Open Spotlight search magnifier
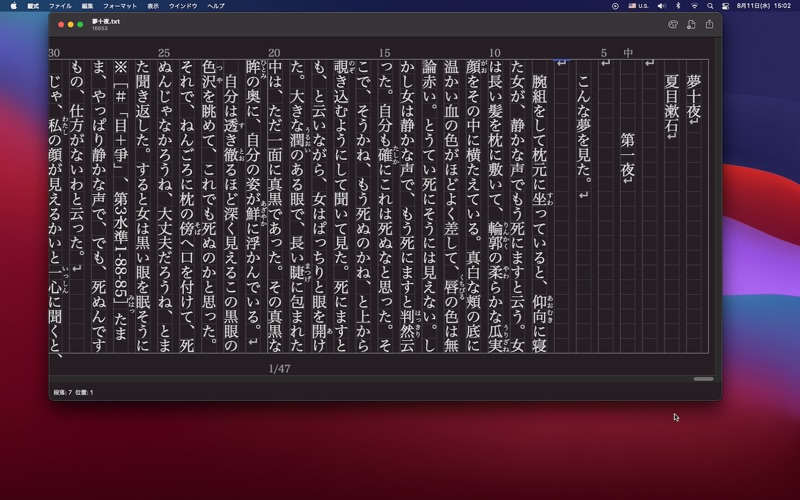 (x=710, y=6)
